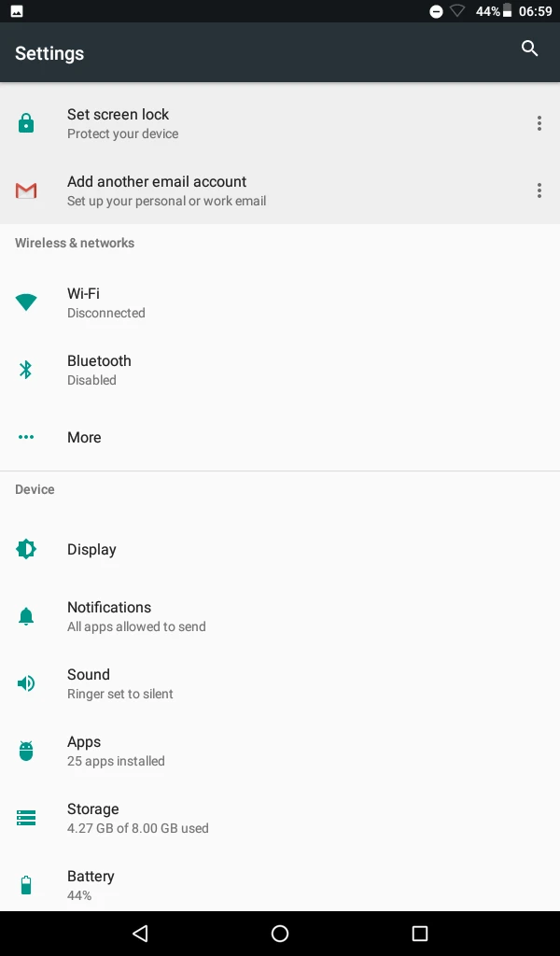Open Battery settings showing 44%
Image resolution: width=560 pixels, height=956 pixels.
280,885
